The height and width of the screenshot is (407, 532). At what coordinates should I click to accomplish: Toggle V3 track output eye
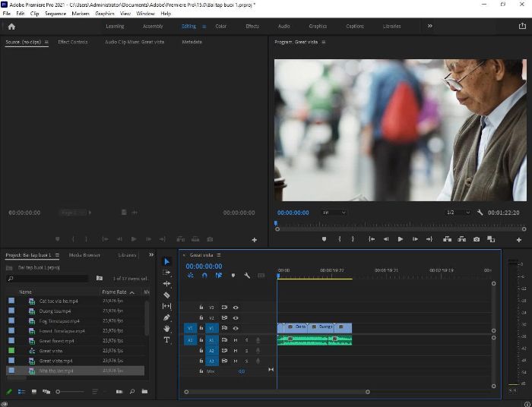pyautogui.click(x=236, y=308)
